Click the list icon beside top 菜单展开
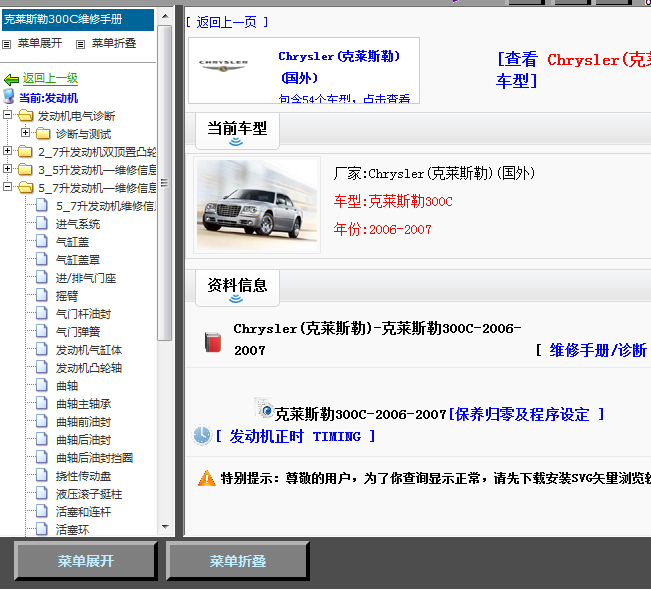The height and width of the screenshot is (590, 651). (7, 44)
